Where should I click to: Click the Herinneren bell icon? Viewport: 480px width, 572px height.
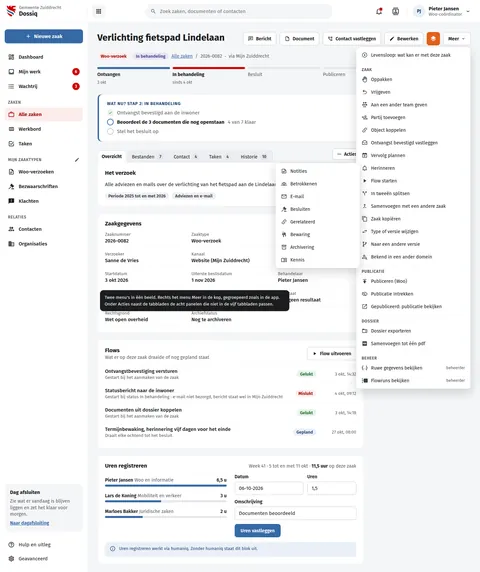364,168
